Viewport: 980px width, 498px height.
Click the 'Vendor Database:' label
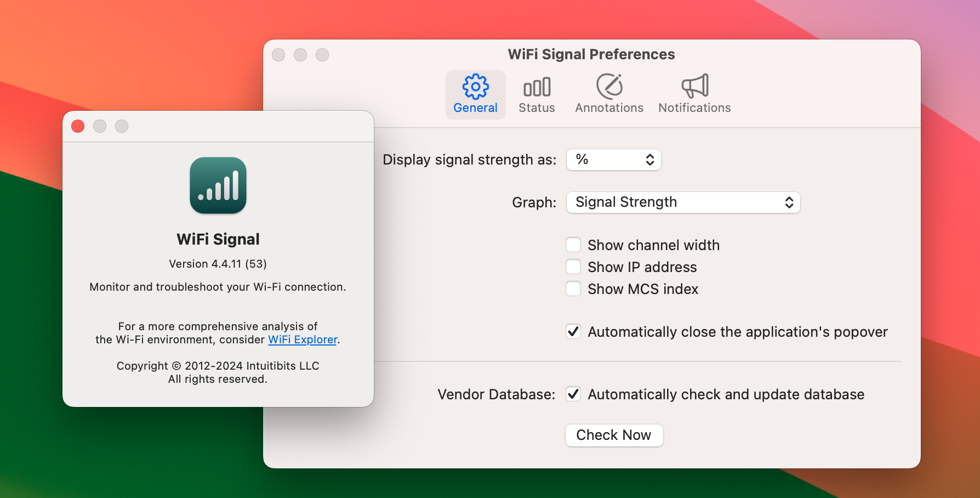tap(497, 394)
